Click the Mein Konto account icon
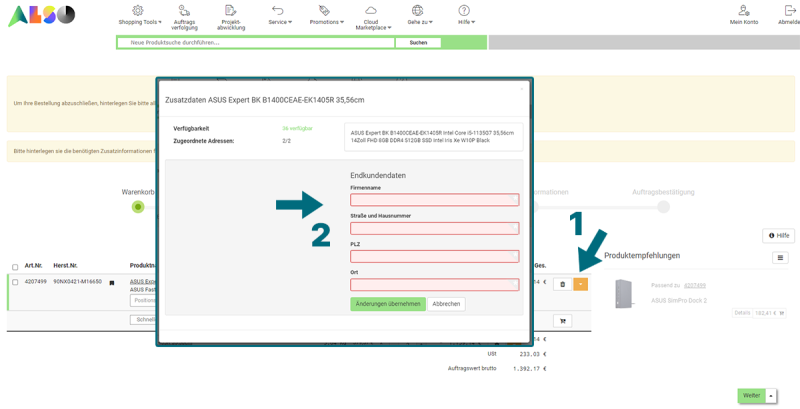Image resolution: width=800 pixels, height=409 pixels. [x=743, y=10]
